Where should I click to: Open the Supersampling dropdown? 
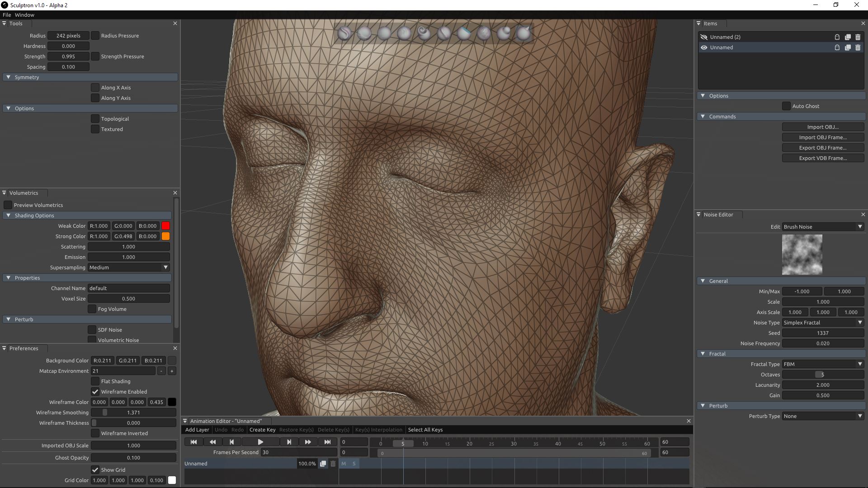(128, 267)
